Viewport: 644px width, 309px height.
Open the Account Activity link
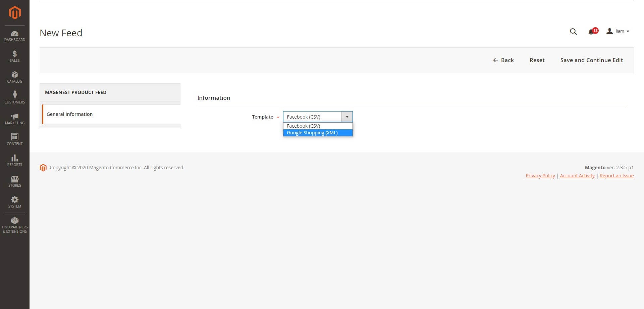(577, 176)
